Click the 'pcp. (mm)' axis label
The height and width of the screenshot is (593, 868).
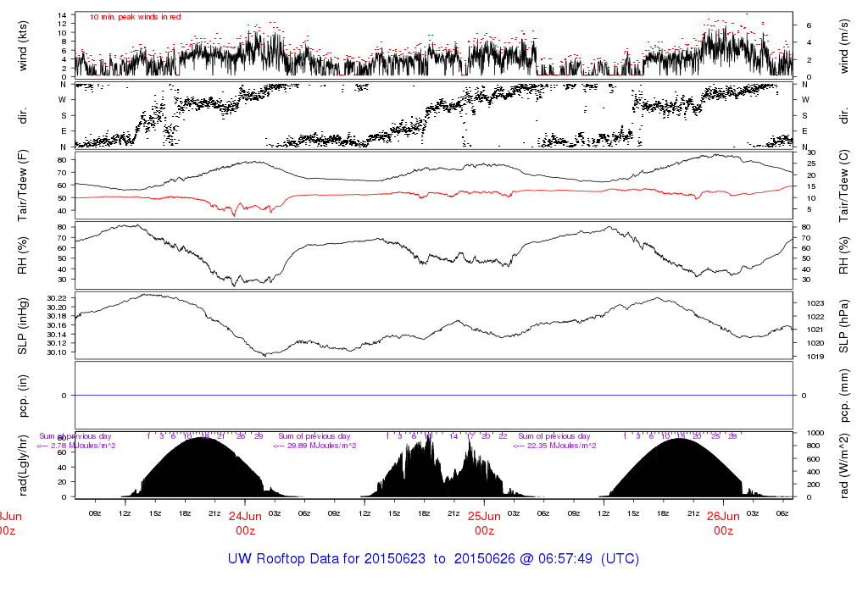click(x=843, y=396)
